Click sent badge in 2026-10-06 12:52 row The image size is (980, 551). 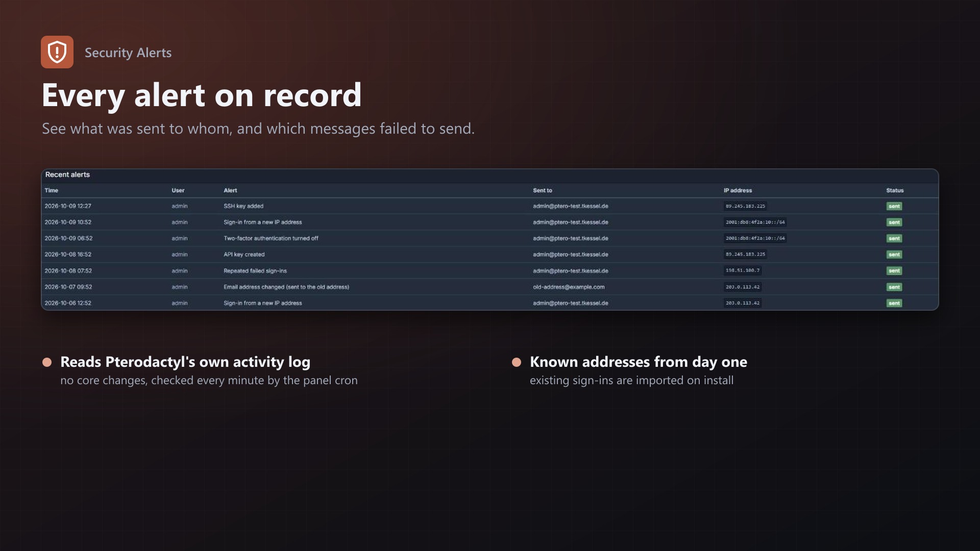[894, 303]
